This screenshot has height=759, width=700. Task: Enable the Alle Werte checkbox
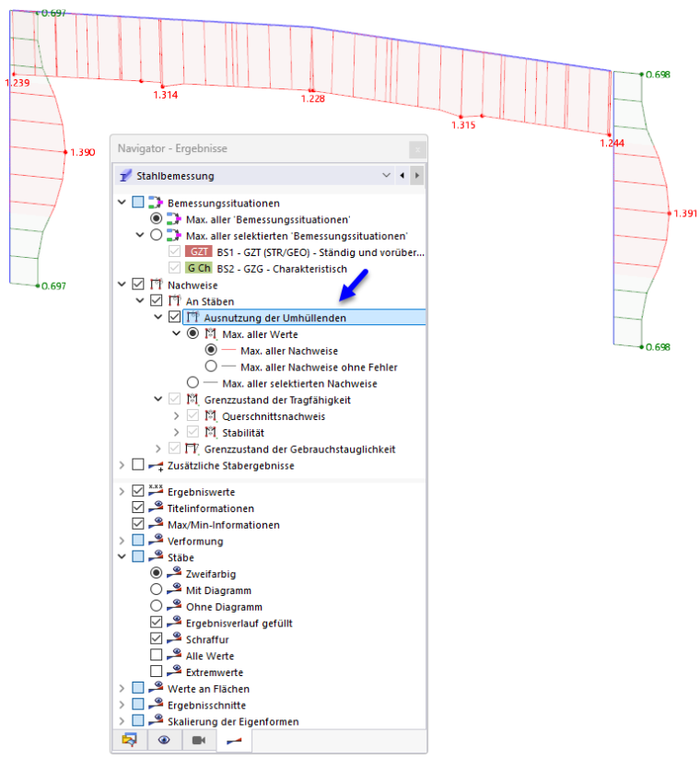(x=156, y=655)
